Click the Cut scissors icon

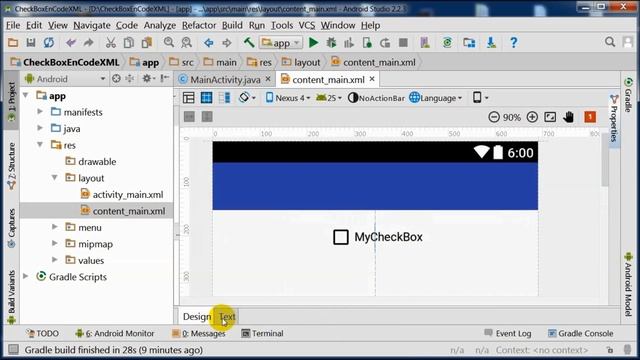pyautogui.click(x=111, y=42)
